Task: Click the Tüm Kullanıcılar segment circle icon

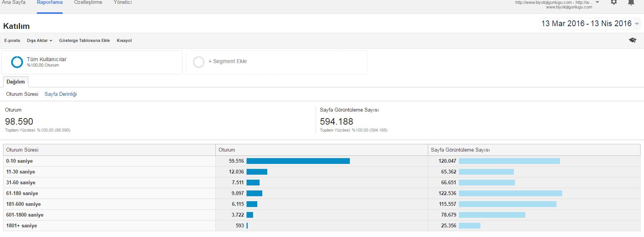Action: point(17,62)
